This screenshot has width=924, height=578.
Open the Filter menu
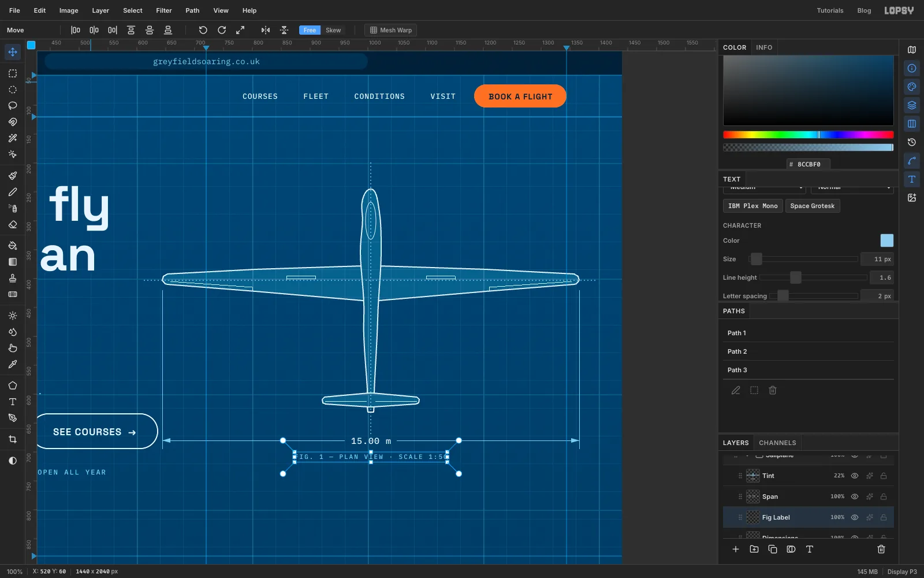tap(164, 10)
